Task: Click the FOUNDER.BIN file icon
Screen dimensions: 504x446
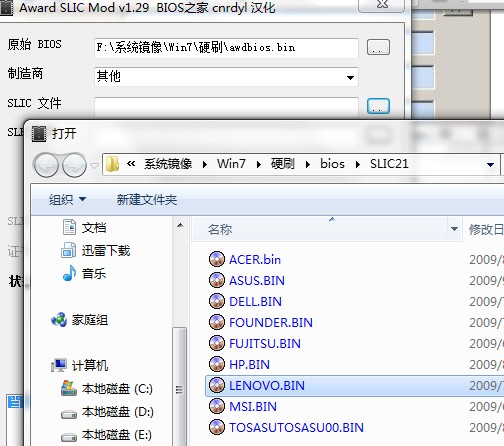Action: tap(217, 322)
